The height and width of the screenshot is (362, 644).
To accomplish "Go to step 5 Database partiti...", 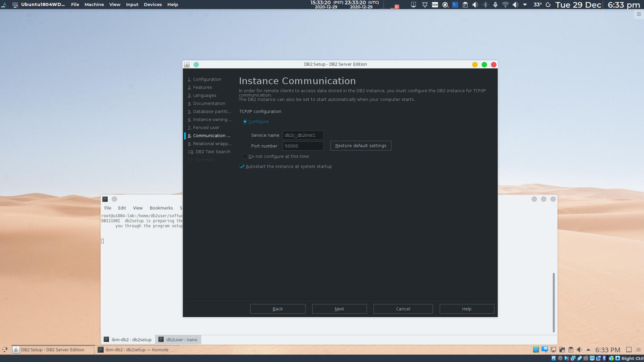I will pos(209,111).
